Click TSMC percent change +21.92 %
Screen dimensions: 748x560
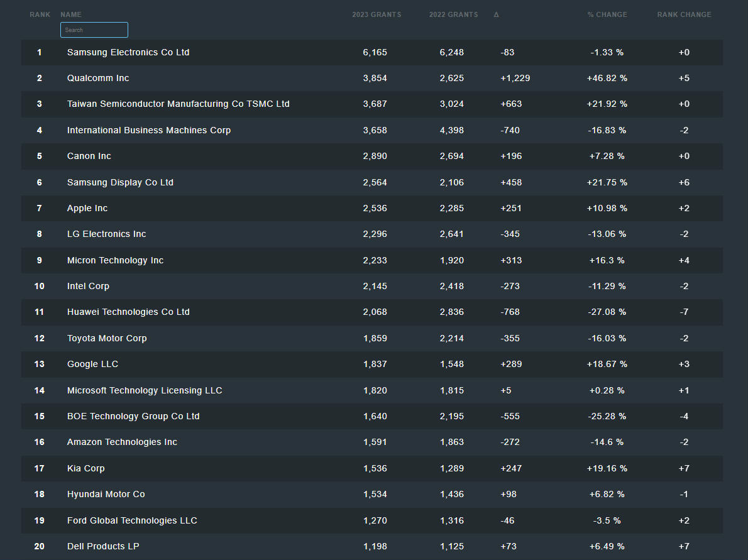click(607, 104)
